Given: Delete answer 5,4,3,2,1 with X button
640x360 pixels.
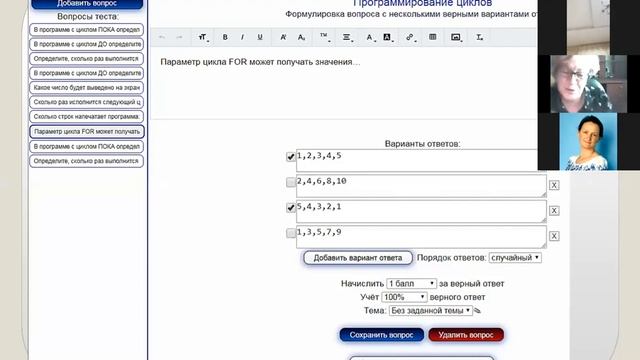Looking at the screenshot, I should (554, 211).
